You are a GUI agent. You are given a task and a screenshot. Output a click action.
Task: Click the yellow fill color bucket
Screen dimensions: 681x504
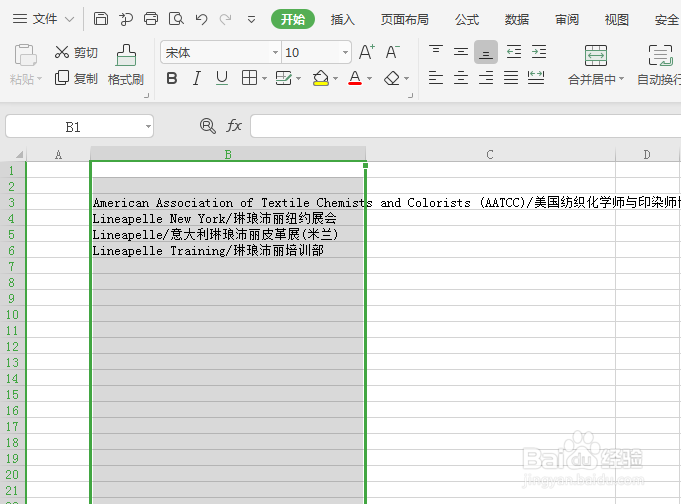(x=321, y=78)
